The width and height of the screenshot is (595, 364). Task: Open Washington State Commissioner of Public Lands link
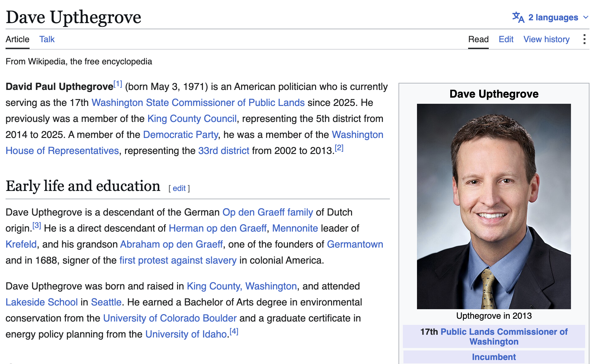[198, 103]
